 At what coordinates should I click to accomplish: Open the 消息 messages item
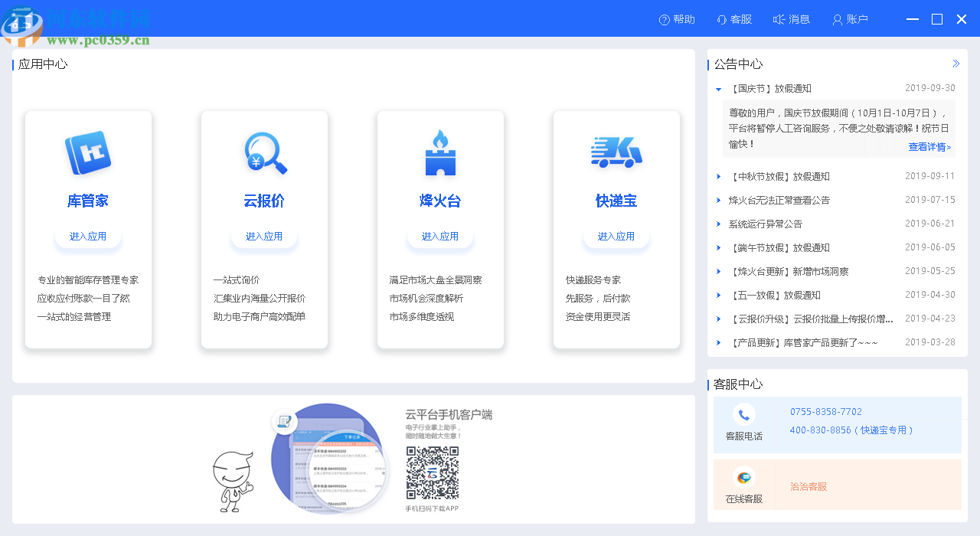[791, 19]
